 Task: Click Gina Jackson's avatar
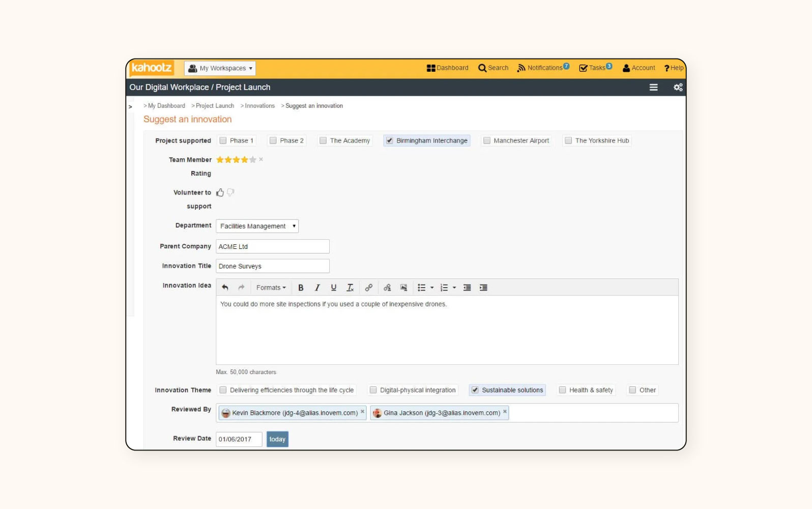coord(377,413)
